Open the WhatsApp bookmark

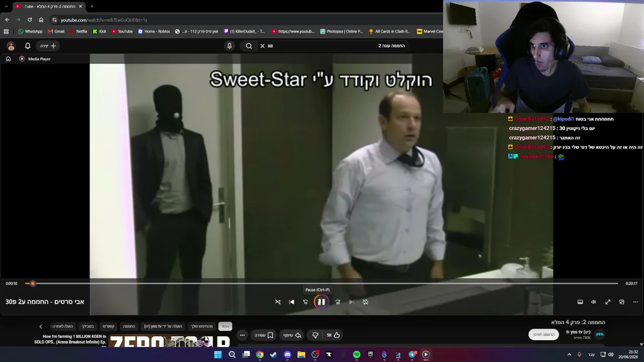click(x=30, y=31)
